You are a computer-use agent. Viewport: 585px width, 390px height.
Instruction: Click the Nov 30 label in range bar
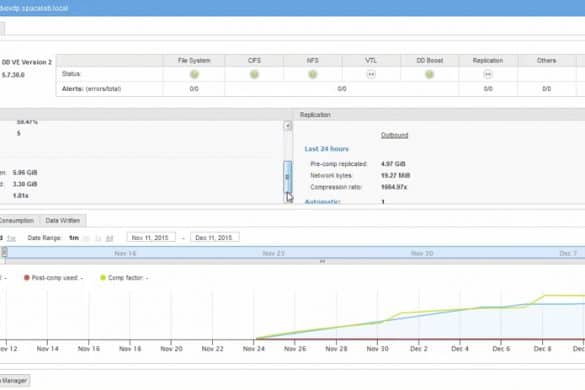(x=422, y=253)
